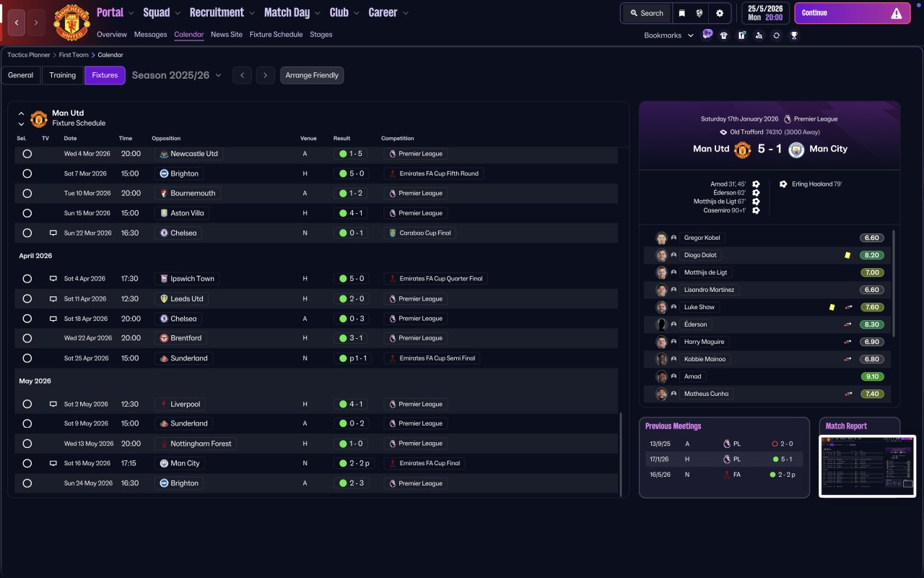924x578 pixels.
Task: Open the Match Report thumbnail
Action: [x=868, y=466]
